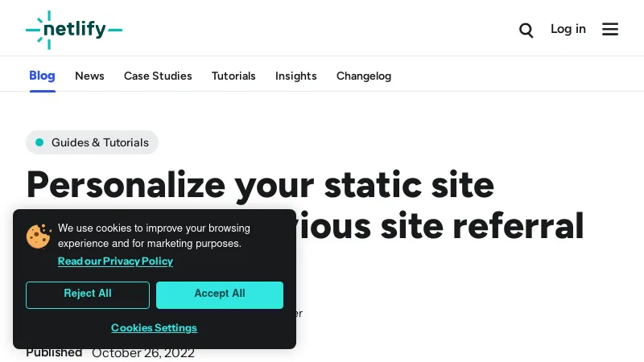Click the cookie notice message text
Screen dimensions: 644x362
click(154, 236)
